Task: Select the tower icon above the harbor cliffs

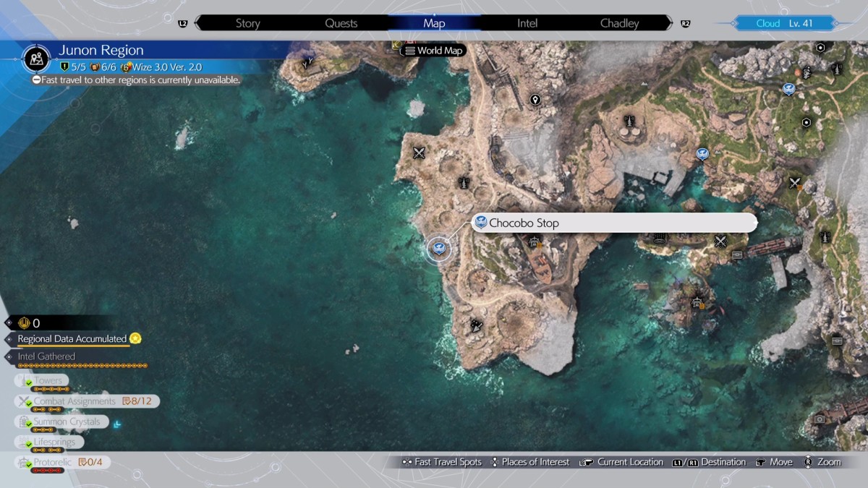Action: (629, 122)
